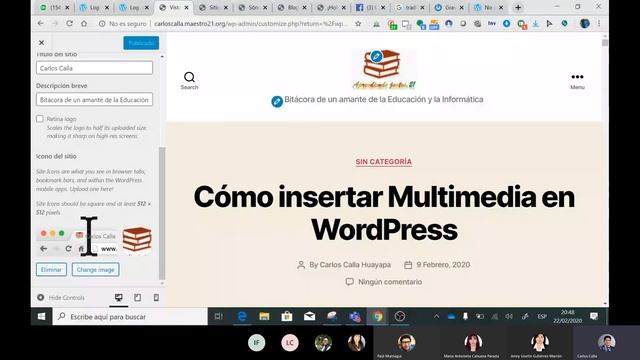Select participant avatar LC

click(290, 342)
